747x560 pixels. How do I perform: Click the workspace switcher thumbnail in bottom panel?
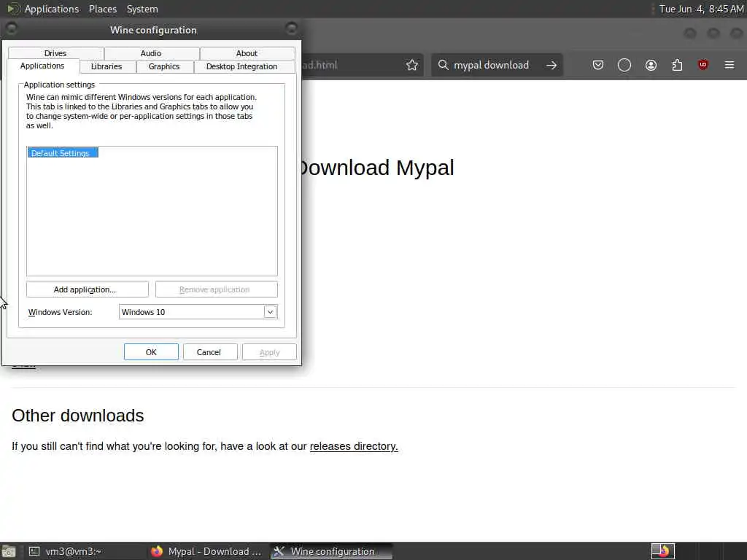coord(662,551)
